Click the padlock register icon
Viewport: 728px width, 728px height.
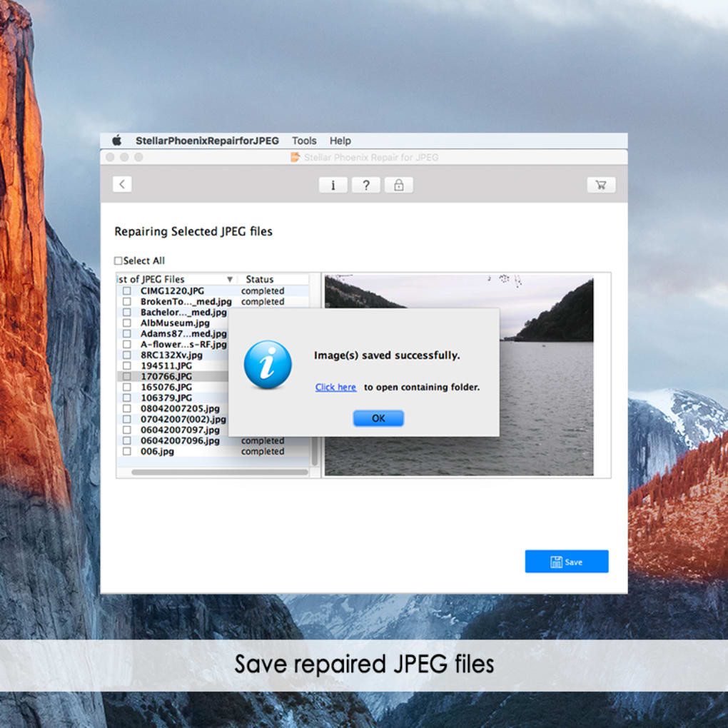tap(399, 186)
